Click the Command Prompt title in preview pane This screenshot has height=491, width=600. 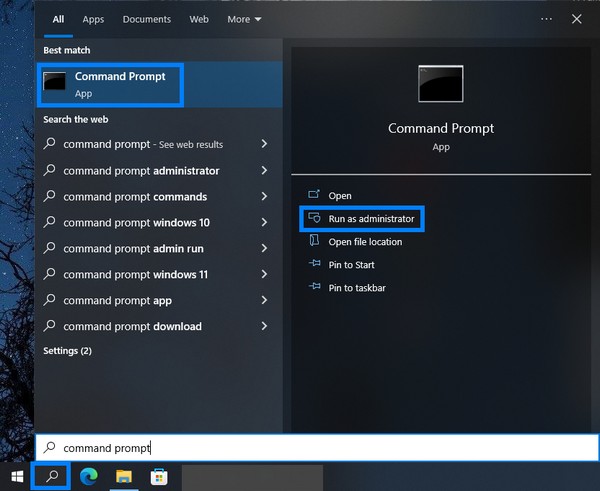[441, 128]
